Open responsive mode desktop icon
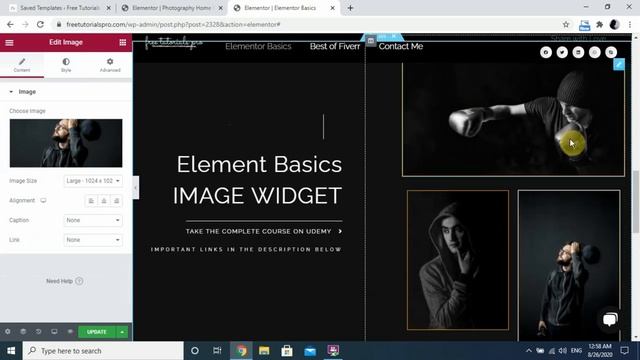Image resolution: width=640 pixels, height=360 pixels. coord(54,332)
